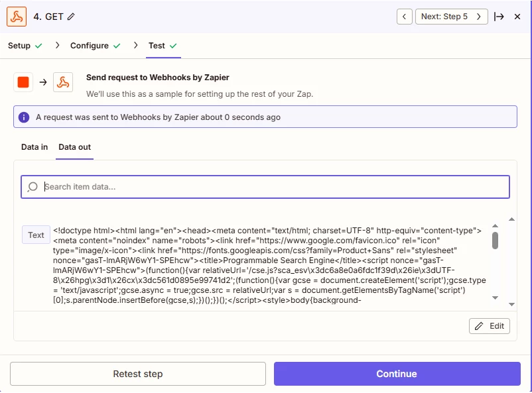Screen dimensions: 532x393
Task: Click 'A request was sent to Webhooks' notice
Action: pyautogui.click(x=265, y=117)
